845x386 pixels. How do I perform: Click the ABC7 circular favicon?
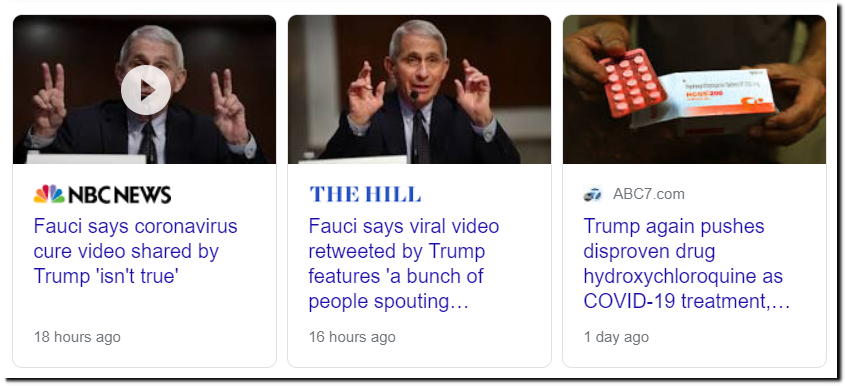pos(593,194)
